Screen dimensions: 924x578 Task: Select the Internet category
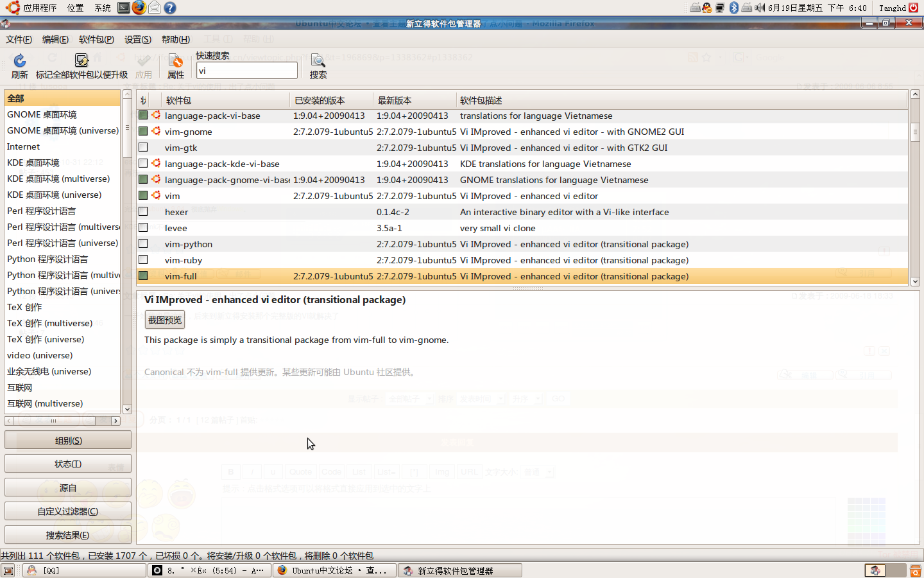pyautogui.click(x=62, y=146)
